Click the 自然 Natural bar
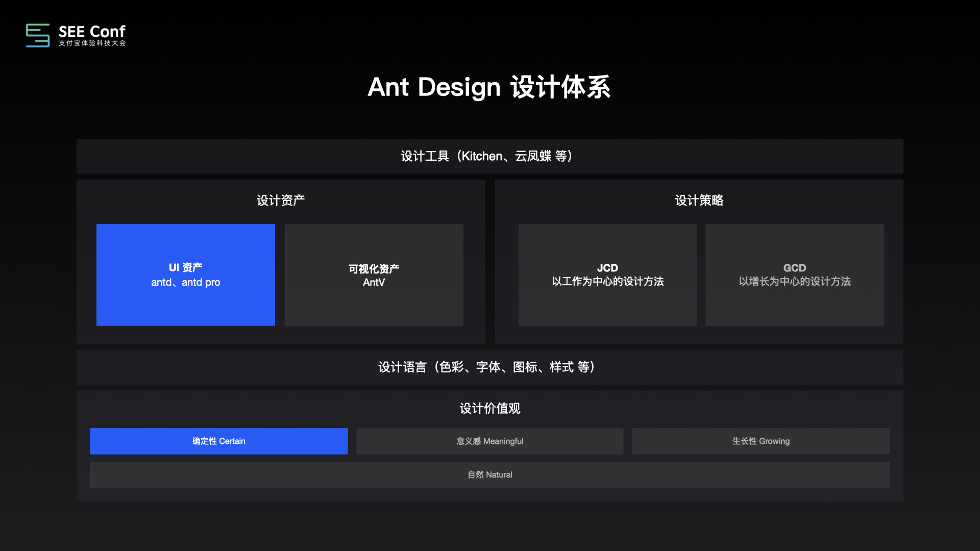This screenshot has width=980, height=551. click(x=489, y=475)
